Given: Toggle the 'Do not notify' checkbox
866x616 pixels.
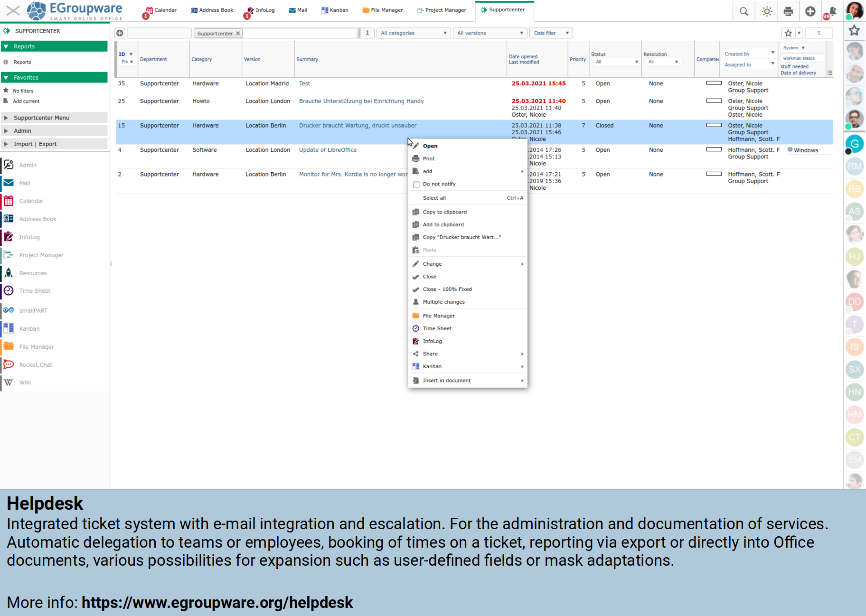Looking at the screenshot, I should (416, 184).
